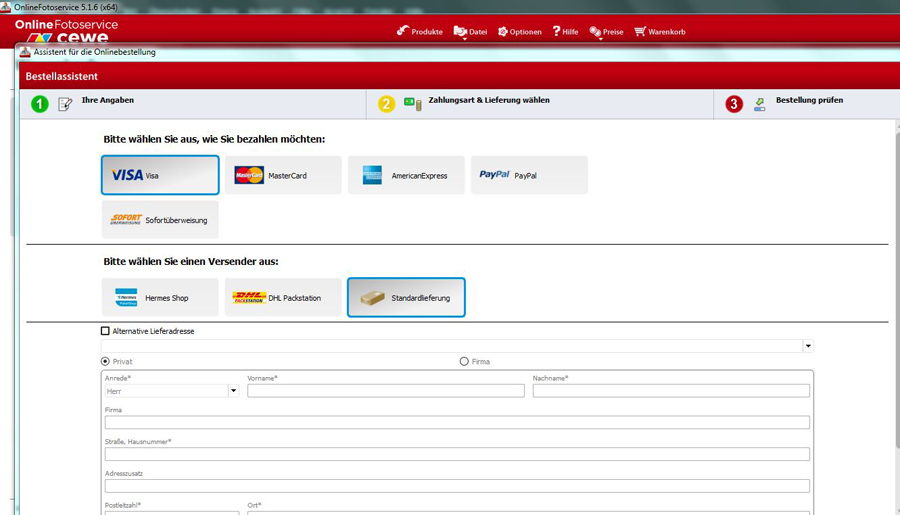The height and width of the screenshot is (515, 900).
Task: Select AmericanExpress payment method
Action: pyautogui.click(x=406, y=175)
